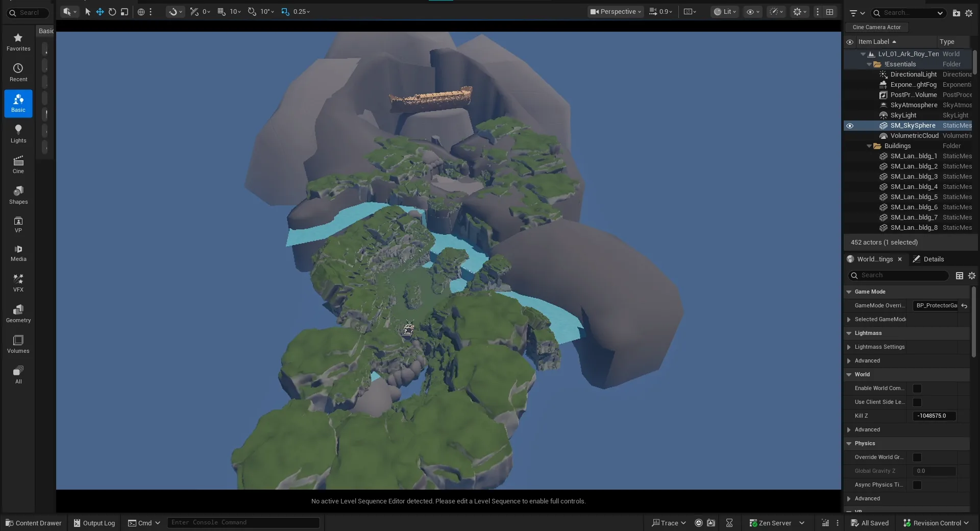Toggle Async Physics Tick checkbox
This screenshot has width=980, height=531.
coord(917,485)
